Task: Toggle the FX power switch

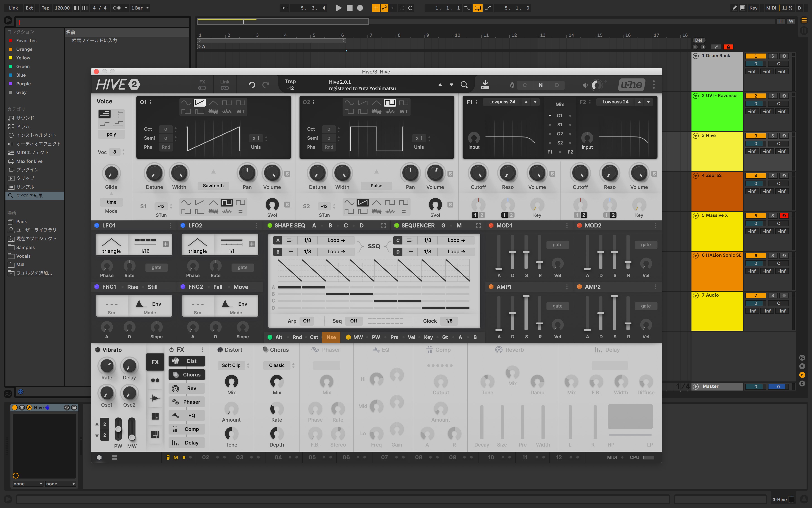Action: pyautogui.click(x=172, y=350)
